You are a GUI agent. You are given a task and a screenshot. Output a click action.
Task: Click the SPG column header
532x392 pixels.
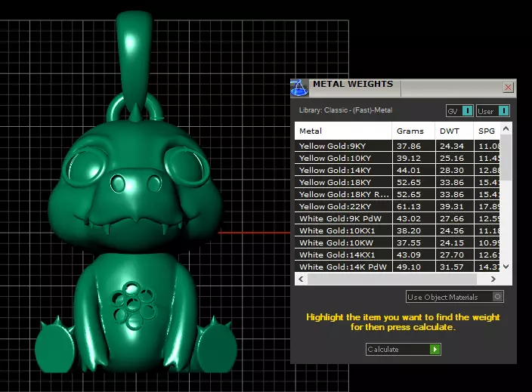pos(487,131)
